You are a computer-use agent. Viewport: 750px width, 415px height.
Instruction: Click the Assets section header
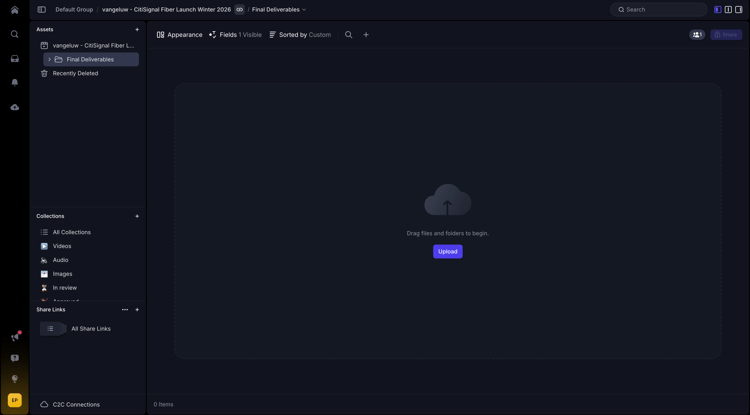click(45, 29)
